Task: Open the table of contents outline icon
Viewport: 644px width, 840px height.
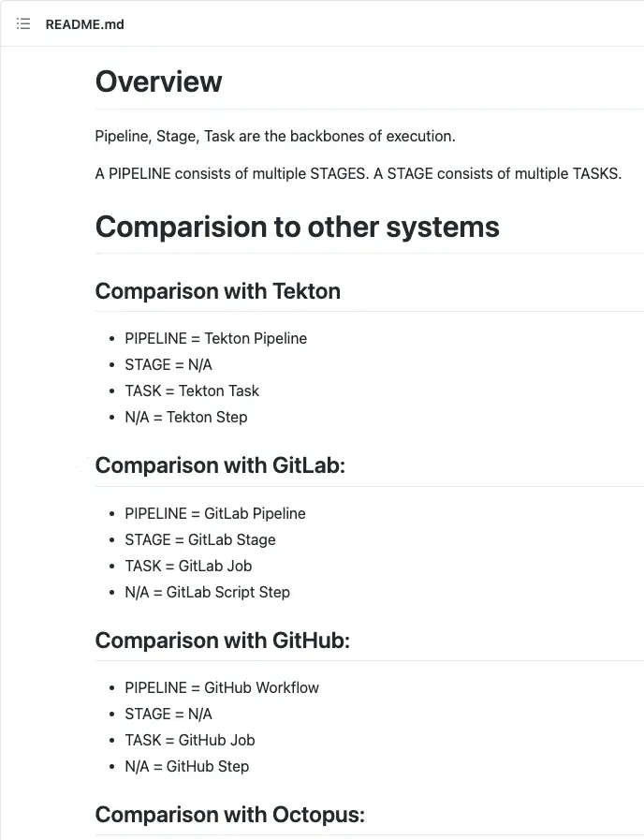Action: [x=23, y=23]
